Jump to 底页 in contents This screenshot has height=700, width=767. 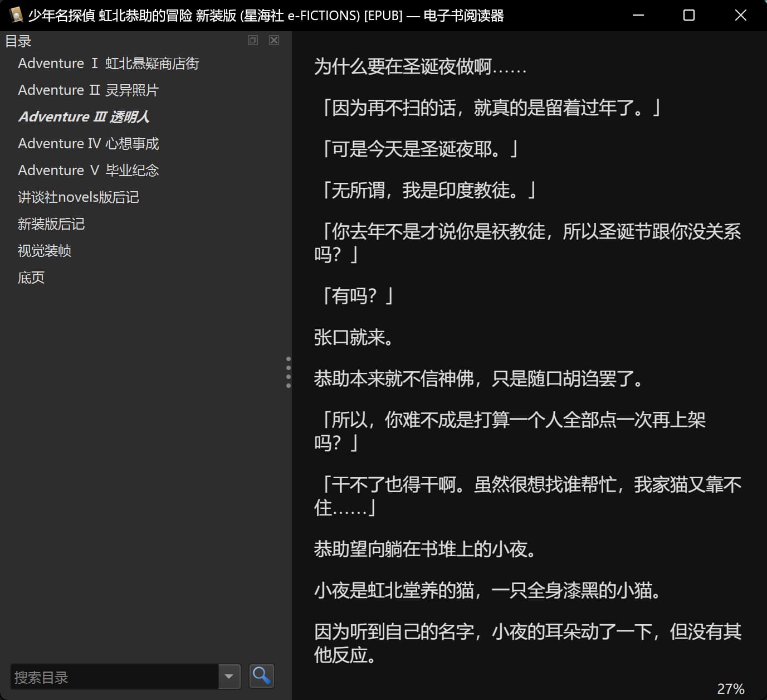click(x=31, y=278)
